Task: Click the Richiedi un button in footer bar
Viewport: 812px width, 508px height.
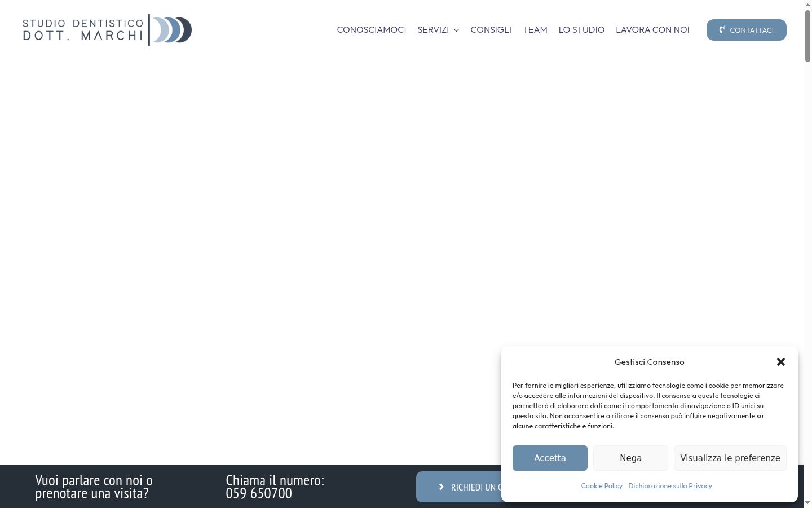Action: point(459,487)
